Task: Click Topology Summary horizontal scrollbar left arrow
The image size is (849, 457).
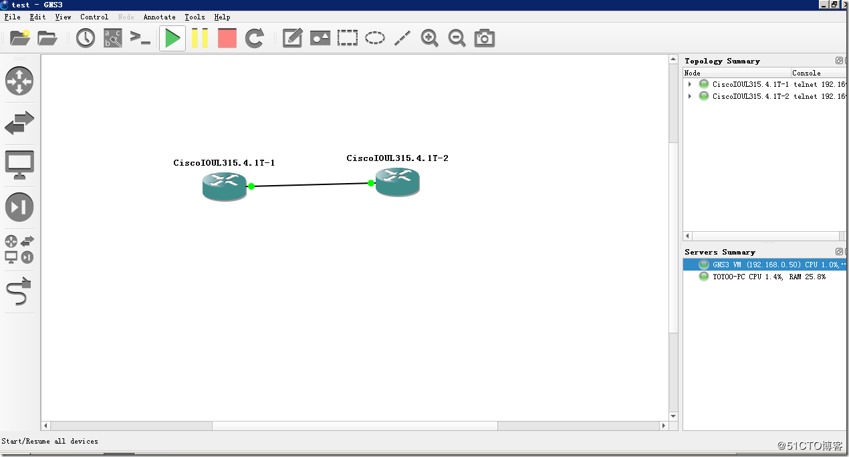Action: click(688, 236)
